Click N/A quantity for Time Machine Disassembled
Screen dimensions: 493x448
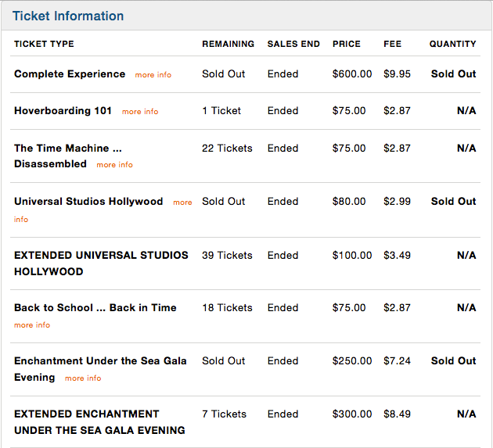pyautogui.click(x=466, y=148)
